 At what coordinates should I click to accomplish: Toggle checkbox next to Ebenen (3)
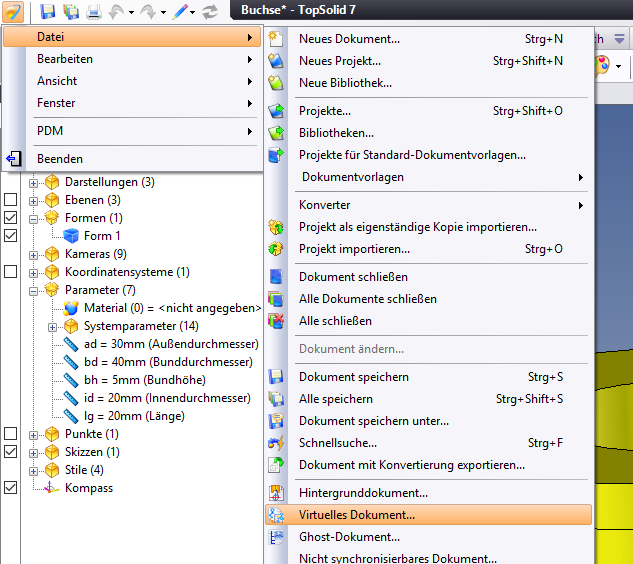[10, 199]
